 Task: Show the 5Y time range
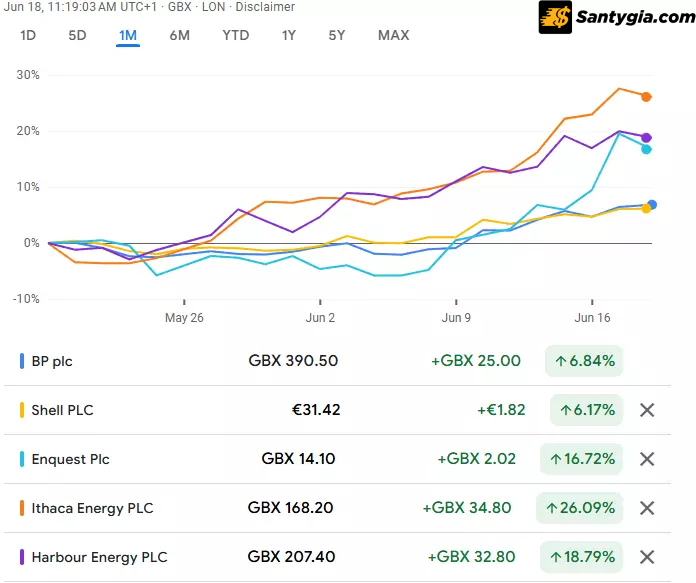336,35
